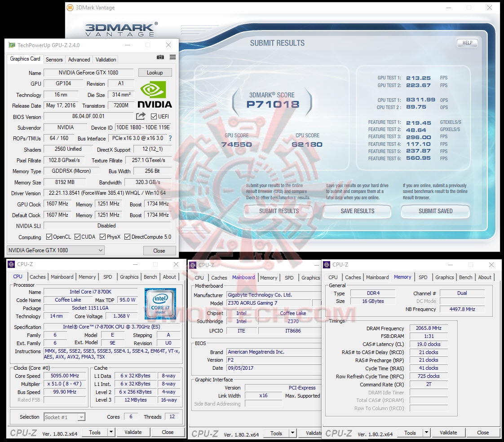Open the Caches tab in the CPU window

tap(38, 277)
